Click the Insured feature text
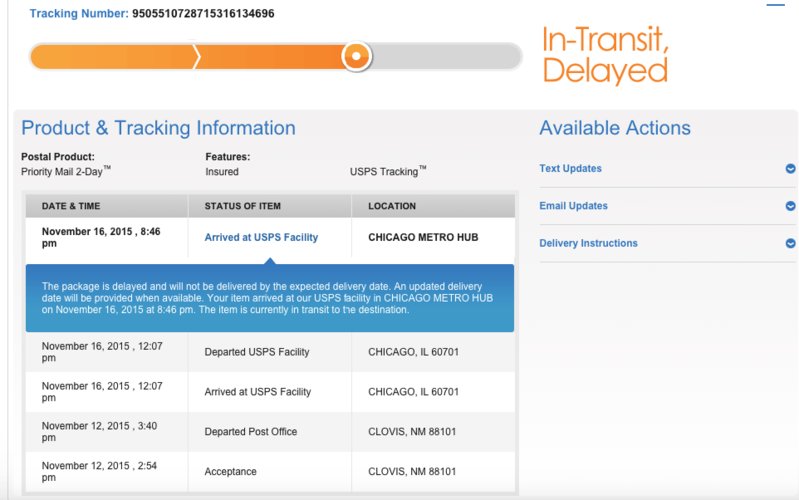Viewport: 799px width, 500px height. pos(222,172)
